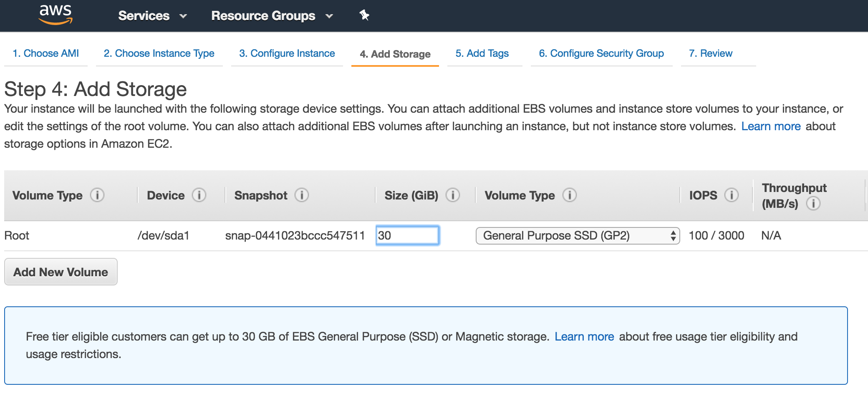The height and width of the screenshot is (414, 868).
Task: Click the /dev/sda1 device value
Action: (163, 236)
